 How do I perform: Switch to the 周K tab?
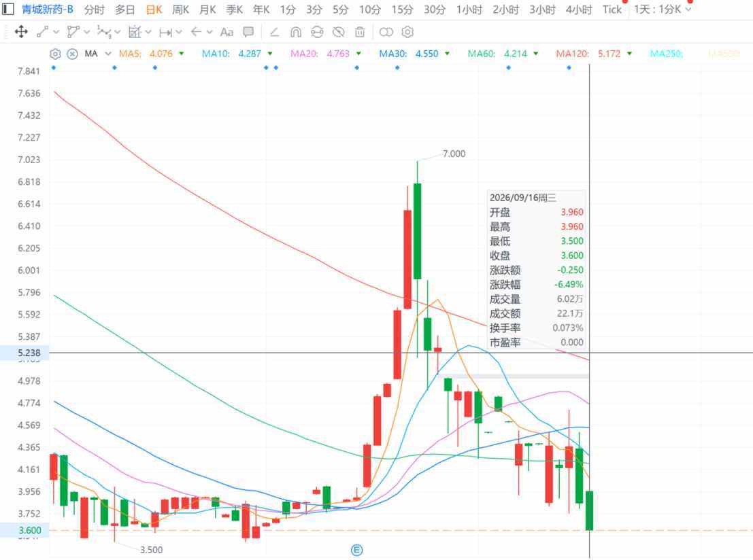(x=180, y=10)
